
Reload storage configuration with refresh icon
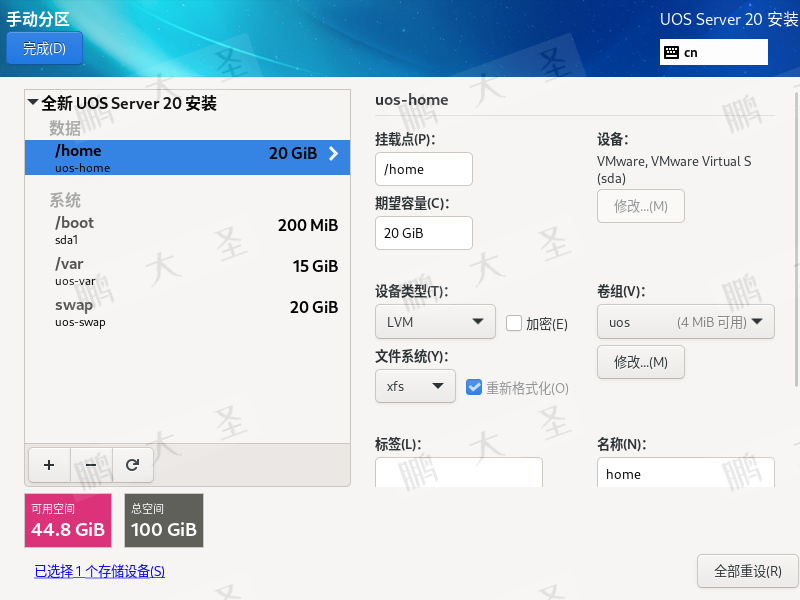(x=133, y=465)
